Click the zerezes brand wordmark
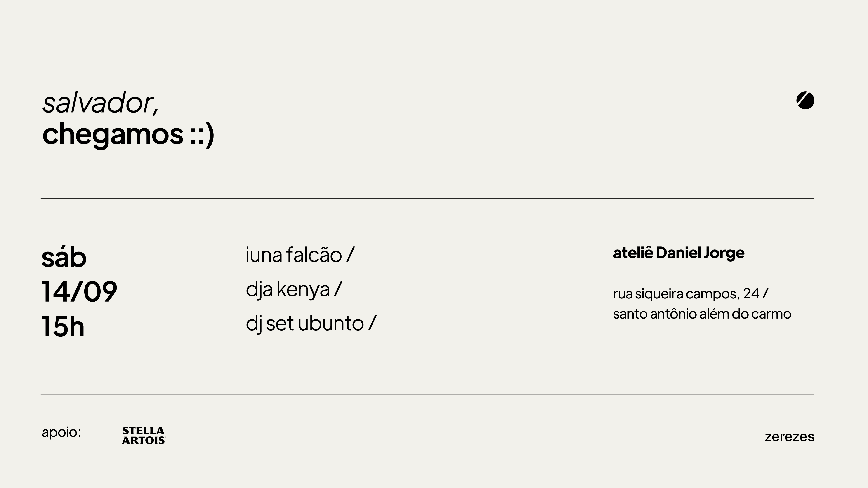The width and height of the screenshot is (868, 488). tap(790, 437)
